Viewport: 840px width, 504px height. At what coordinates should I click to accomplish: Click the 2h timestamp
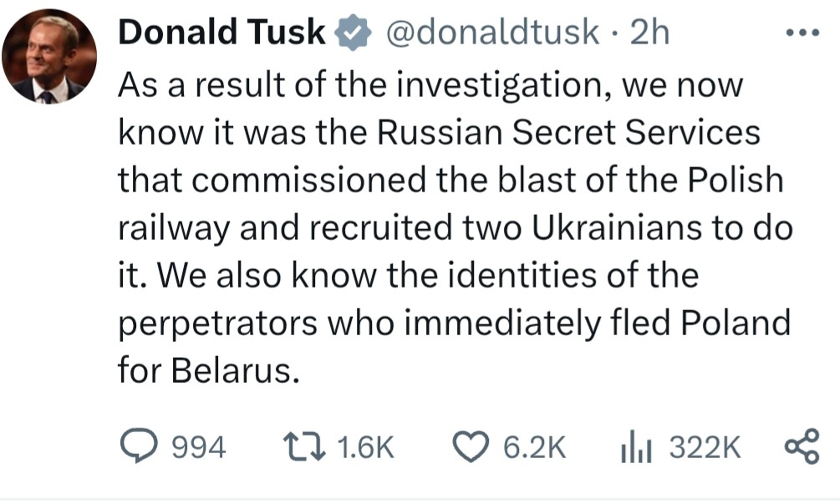650,33
